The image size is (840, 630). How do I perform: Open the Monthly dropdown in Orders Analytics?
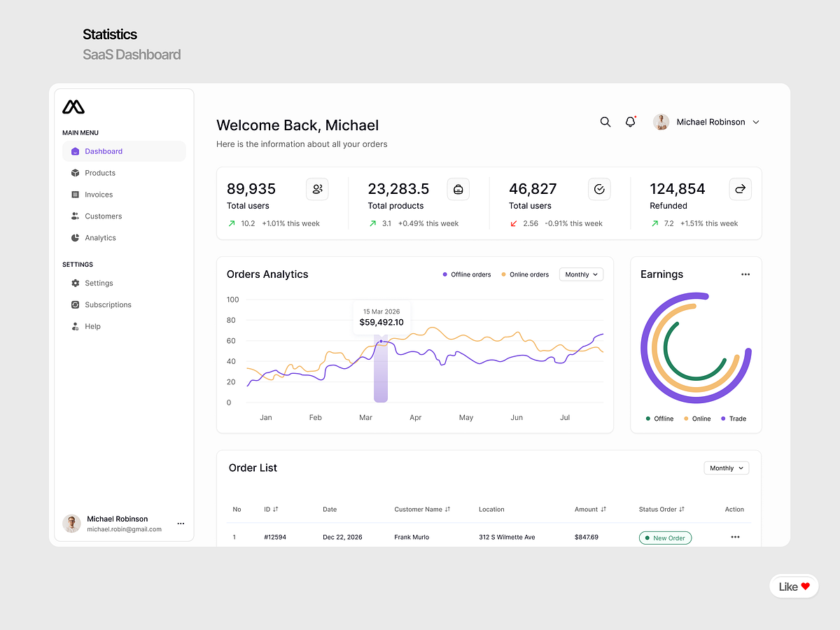coord(581,274)
